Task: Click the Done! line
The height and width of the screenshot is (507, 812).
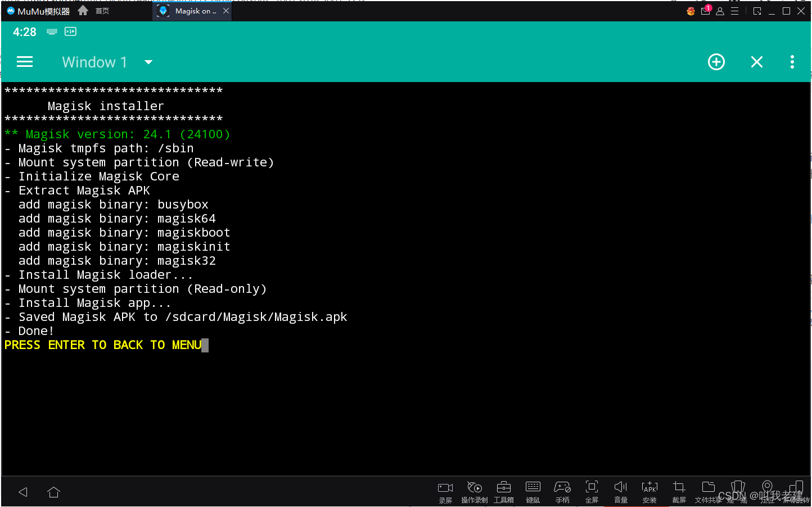Action: click(x=29, y=331)
